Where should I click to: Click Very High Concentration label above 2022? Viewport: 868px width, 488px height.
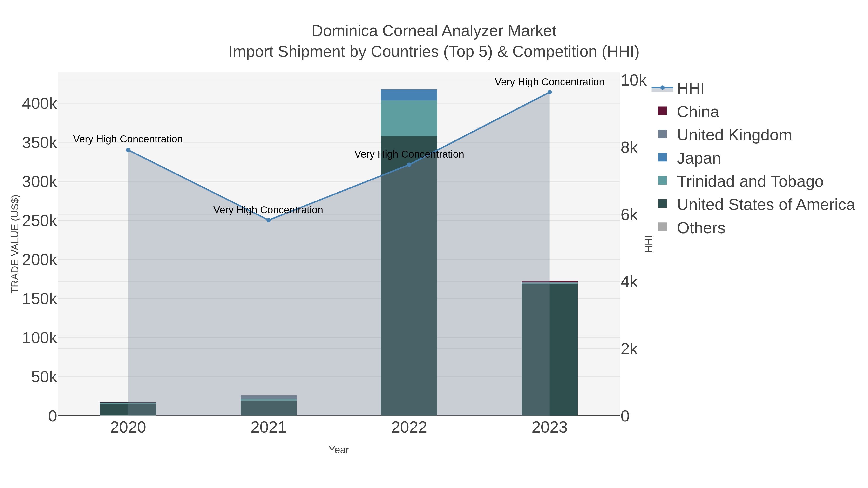[409, 154]
